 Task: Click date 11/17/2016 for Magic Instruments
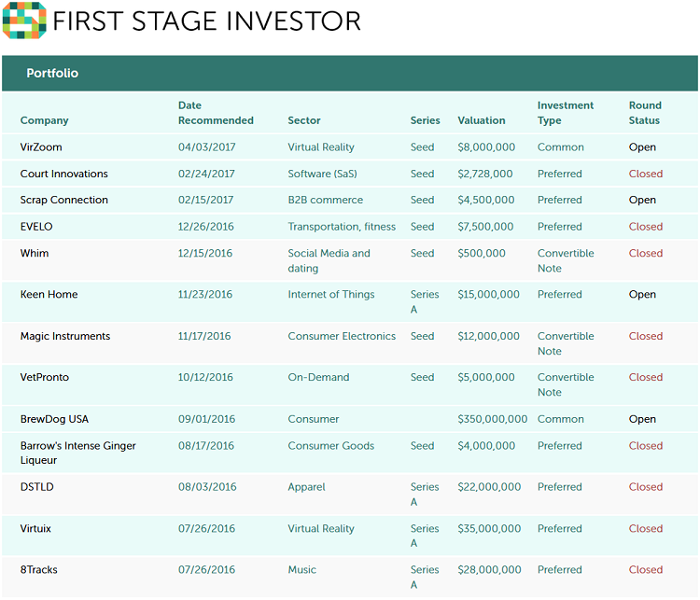[x=204, y=336]
